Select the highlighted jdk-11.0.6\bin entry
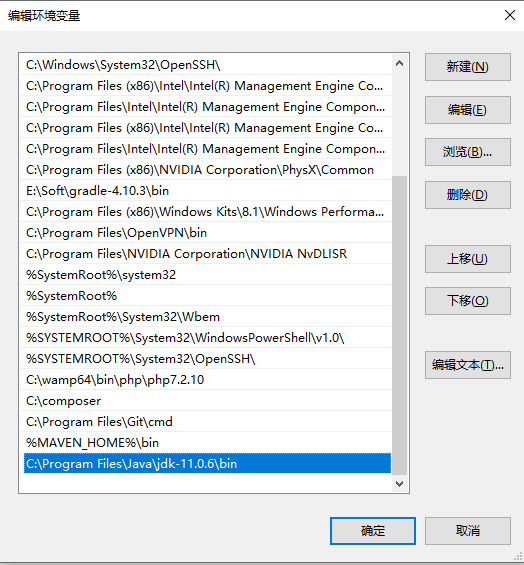524x565 pixels. 207,463
